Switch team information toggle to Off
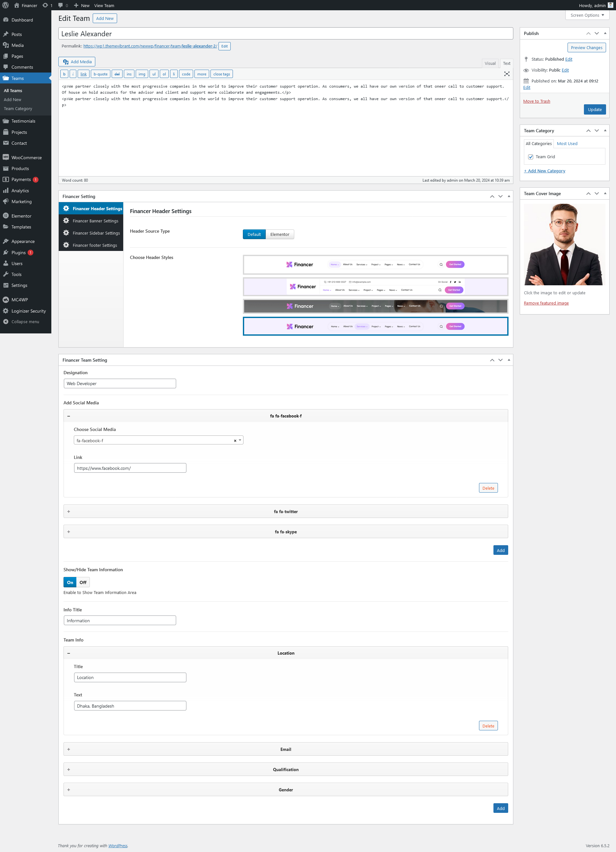This screenshot has width=616, height=852. click(83, 582)
